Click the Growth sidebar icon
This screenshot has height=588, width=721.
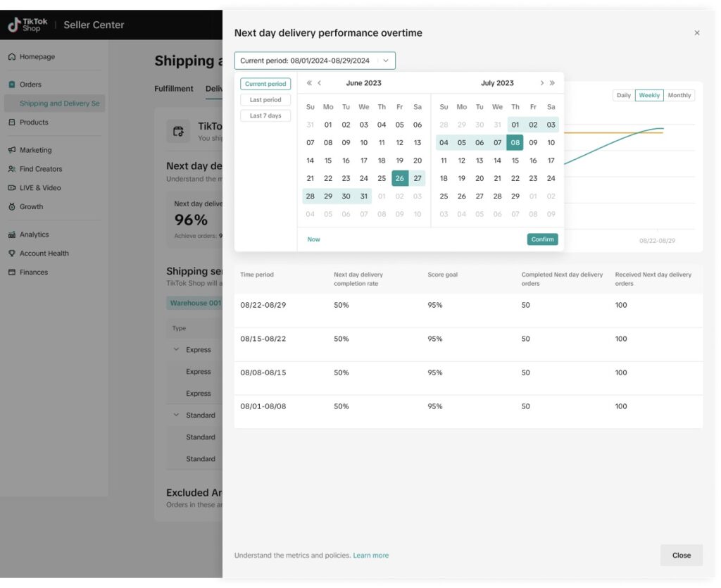click(x=12, y=207)
